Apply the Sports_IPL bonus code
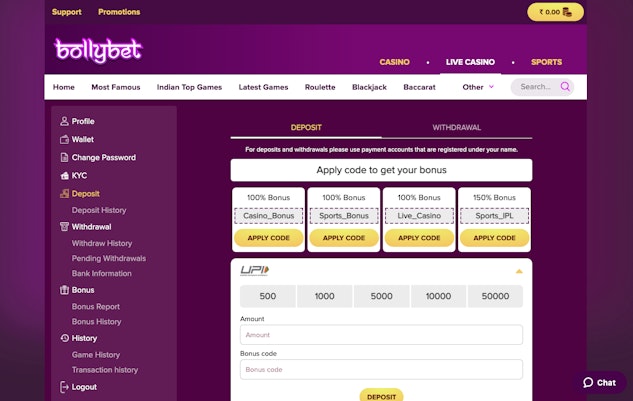This screenshot has height=401, width=633. click(494, 238)
